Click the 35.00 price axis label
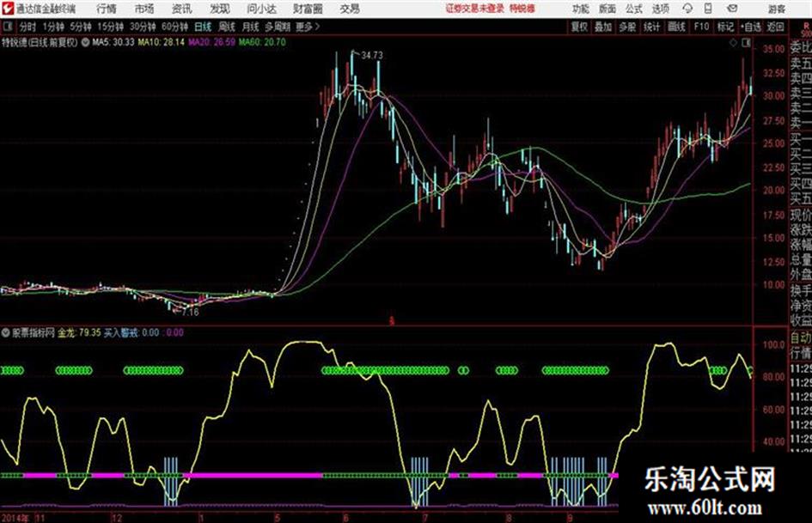This screenshot has height=523, width=812. [773, 49]
